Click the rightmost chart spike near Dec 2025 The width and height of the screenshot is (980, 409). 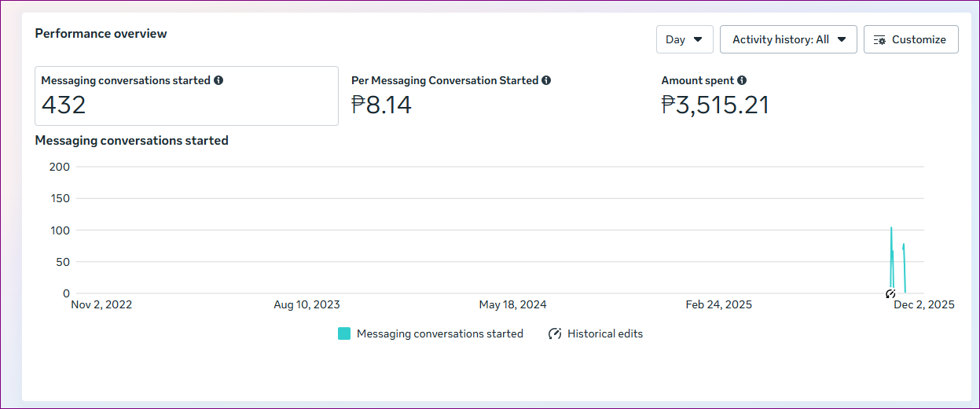(904, 247)
